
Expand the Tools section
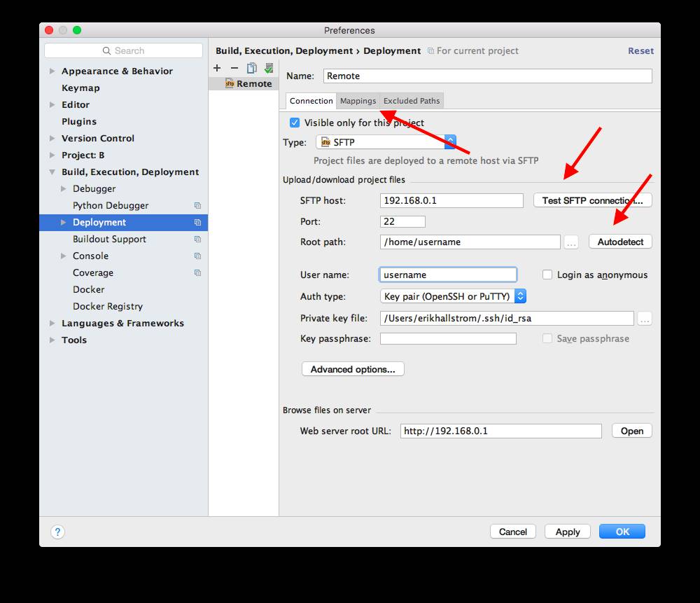(52, 340)
